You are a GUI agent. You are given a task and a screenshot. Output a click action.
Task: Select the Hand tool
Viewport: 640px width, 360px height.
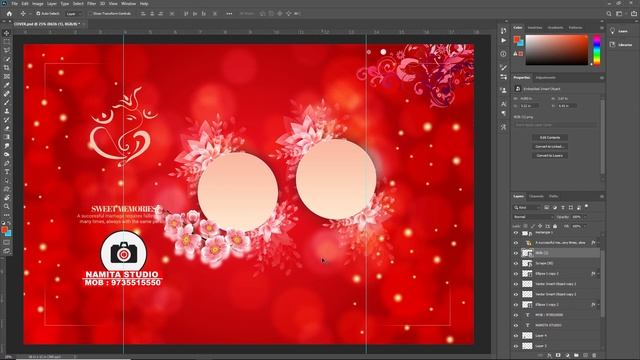(x=7, y=198)
